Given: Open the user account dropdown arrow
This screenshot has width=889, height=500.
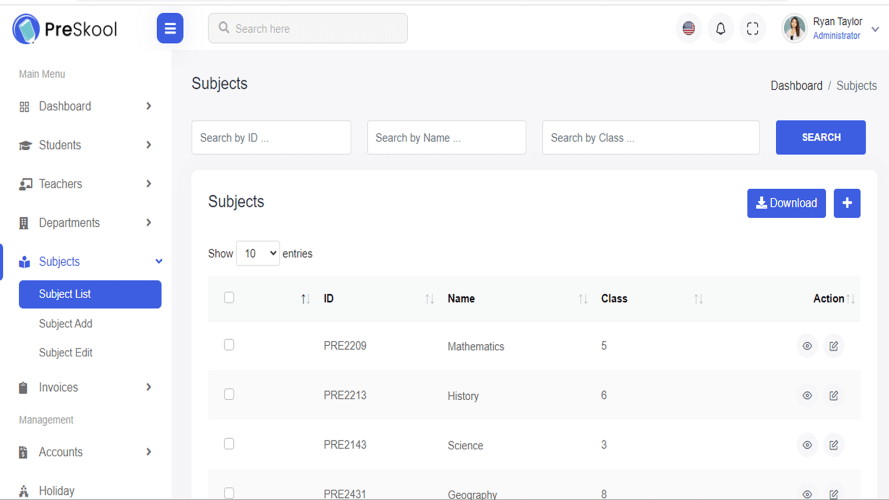Looking at the screenshot, I should (875, 29).
